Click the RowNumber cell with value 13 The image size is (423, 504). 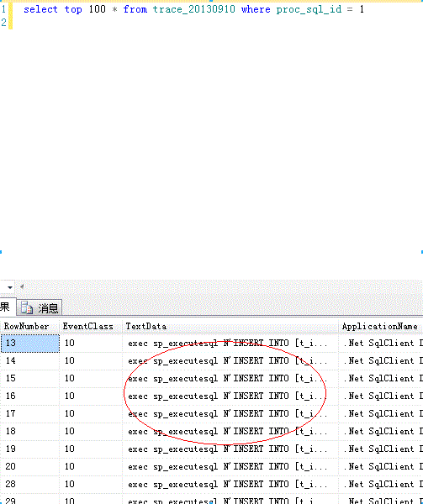29,344
